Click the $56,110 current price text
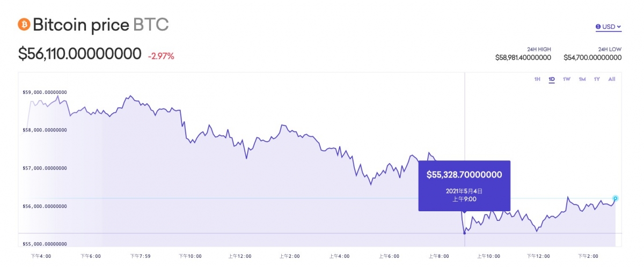644x267 pixels. coord(80,54)
